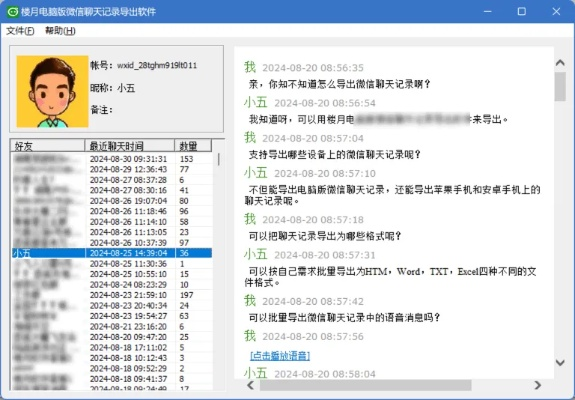The image size is (575, 400).
Task: Maximize the window
Action: [x=521, y=11]
